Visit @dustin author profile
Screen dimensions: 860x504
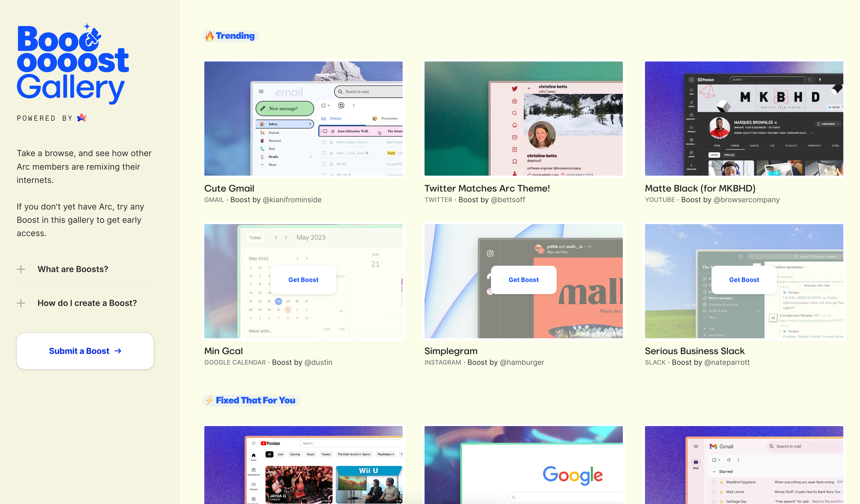318,362
